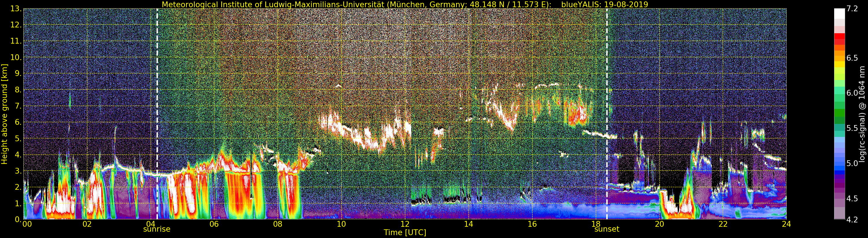Pick the yellow band in the colorbar
Viewport: 868px width, 238px height.
pyautogui.click(x=839, y=64)
